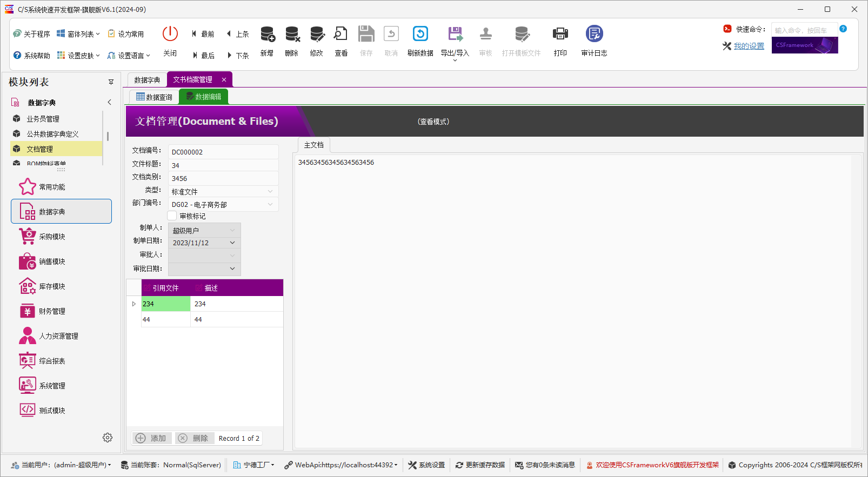Open the 设置皮肤 dropdown
The width and height of the screenshot is (868, 477).
point(78,56)
